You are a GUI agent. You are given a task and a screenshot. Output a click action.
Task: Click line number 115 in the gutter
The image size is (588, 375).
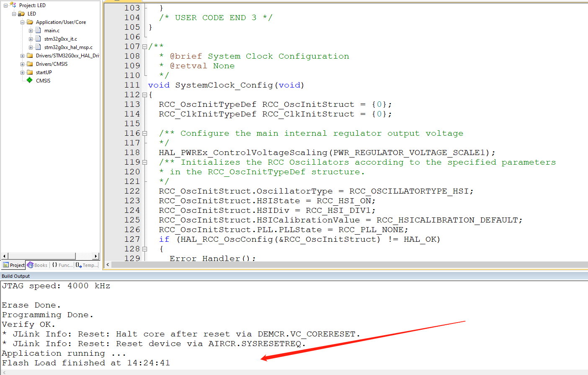(132, 124)
